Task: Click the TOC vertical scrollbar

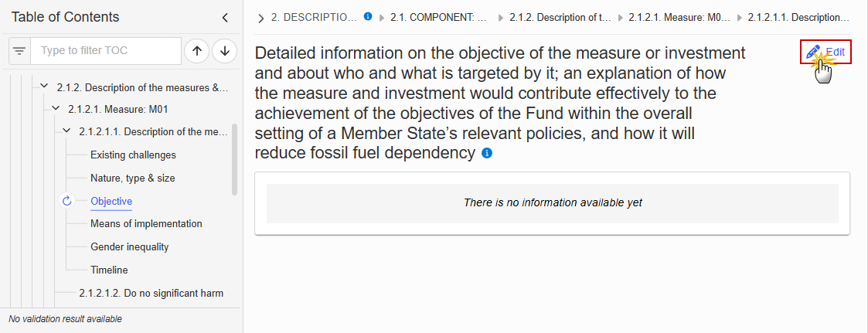Action: point(234,159)
